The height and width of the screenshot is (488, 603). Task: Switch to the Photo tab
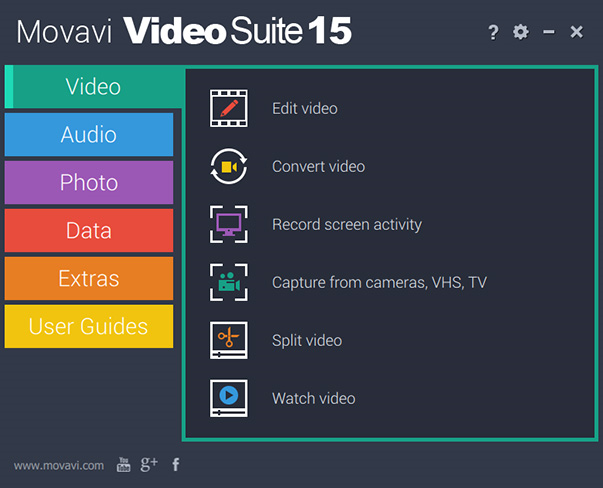89,183
